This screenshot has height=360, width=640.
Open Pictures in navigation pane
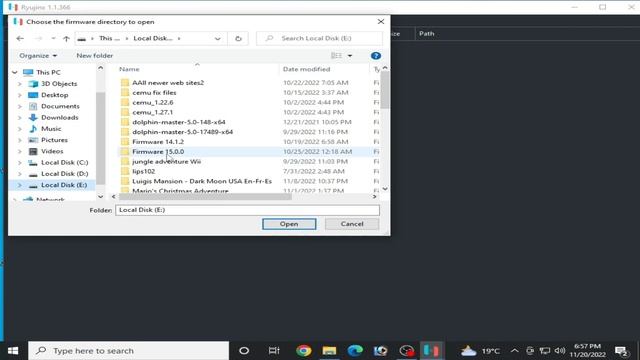tap(54, 140)
